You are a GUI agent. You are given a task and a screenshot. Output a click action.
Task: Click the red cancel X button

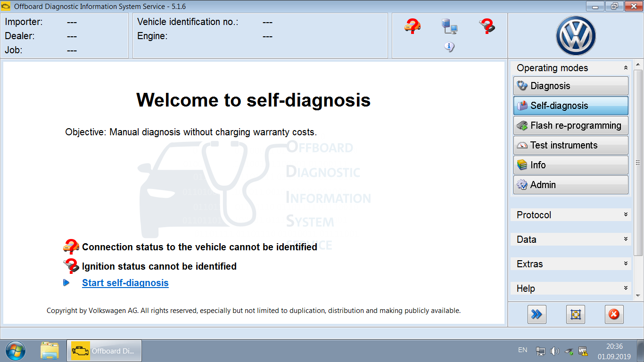614,314
